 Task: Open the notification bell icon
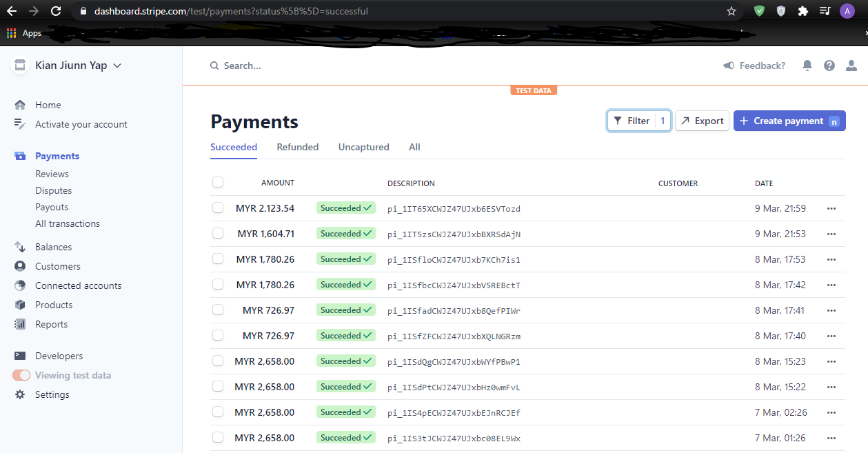point(807,65)
